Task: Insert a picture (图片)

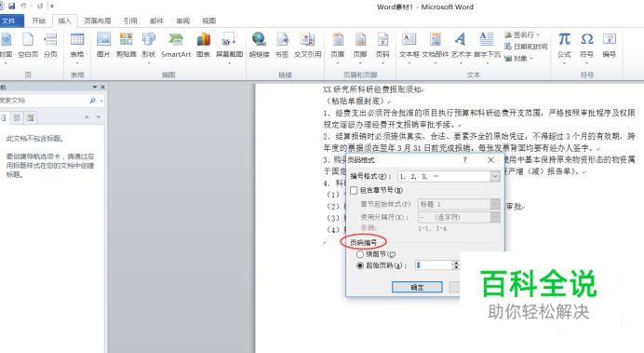Action: (x=103, y=46)
